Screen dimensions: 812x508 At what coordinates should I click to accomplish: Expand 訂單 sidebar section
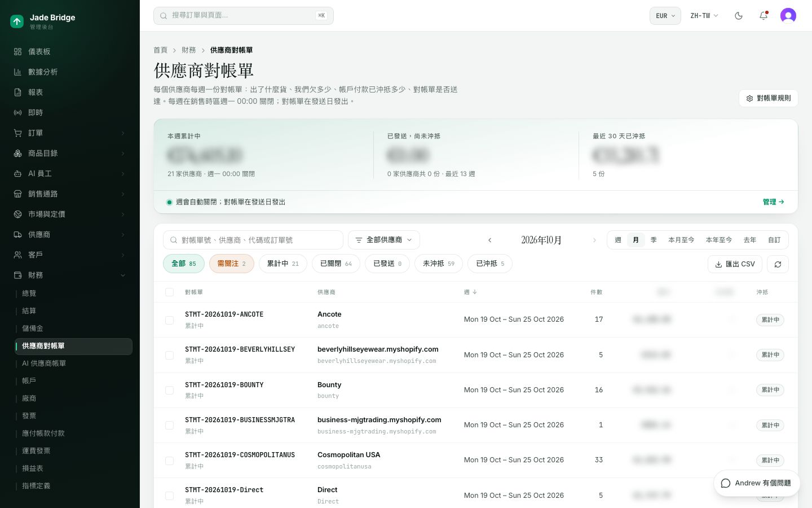(70, 133)
